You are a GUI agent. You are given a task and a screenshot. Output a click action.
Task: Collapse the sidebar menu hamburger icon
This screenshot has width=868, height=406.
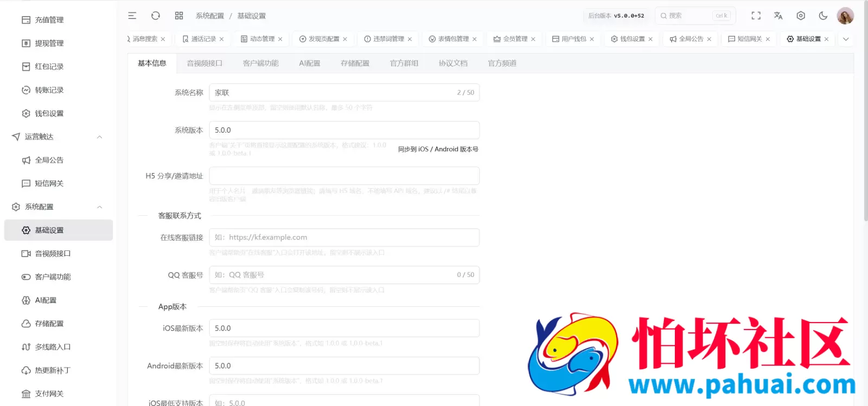point(132,16)
